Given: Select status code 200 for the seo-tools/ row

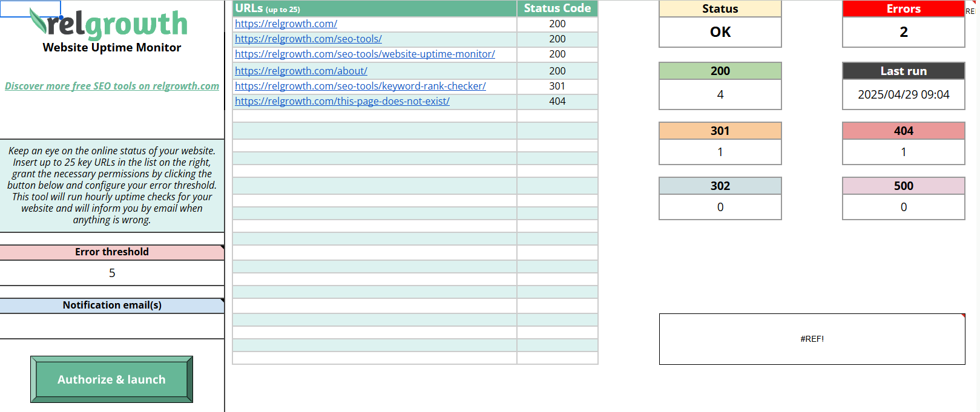Looking at the screenshot, I should pyautogui.click(x=557, y=39).
